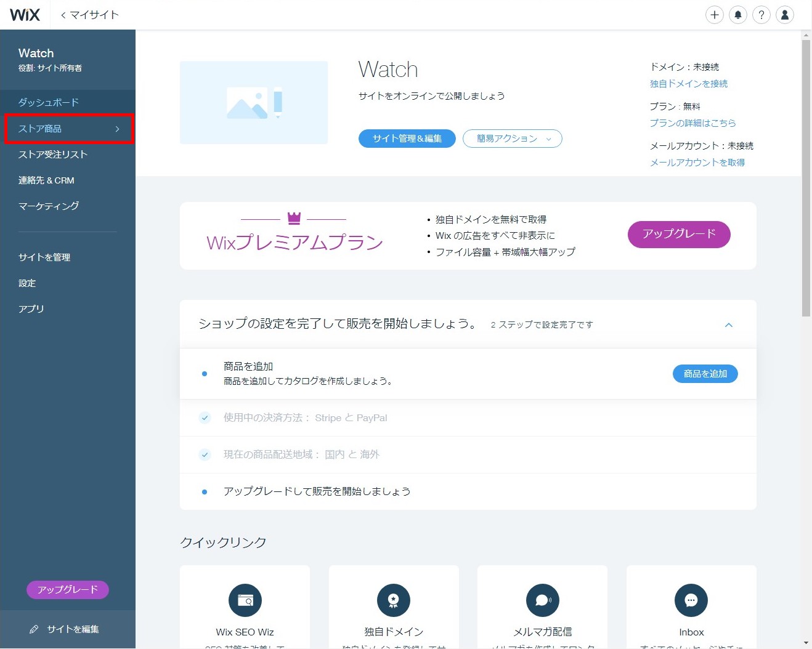Screen dimensions: 812x649
Task: Click the Wixプレミアムプラン crown icon
Action: [294, 218]
